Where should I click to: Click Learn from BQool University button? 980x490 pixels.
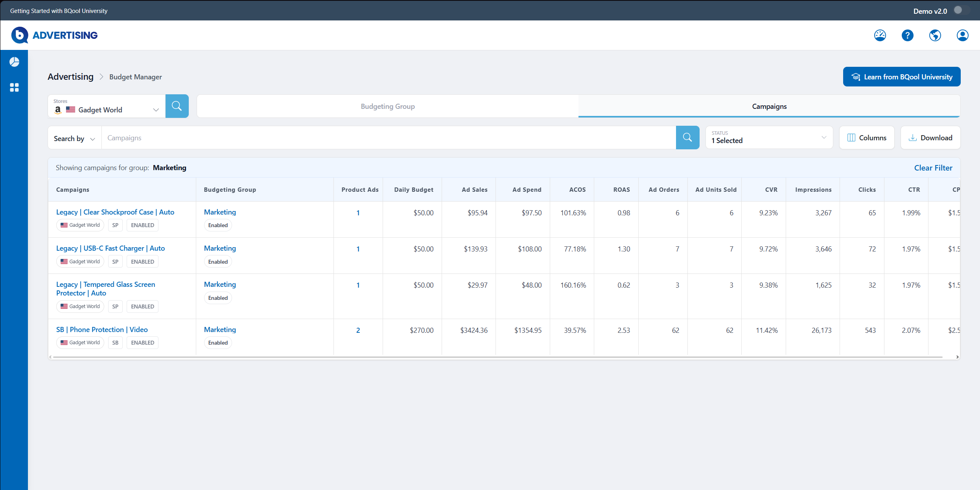pyautogui.click(x=902, y=77)
